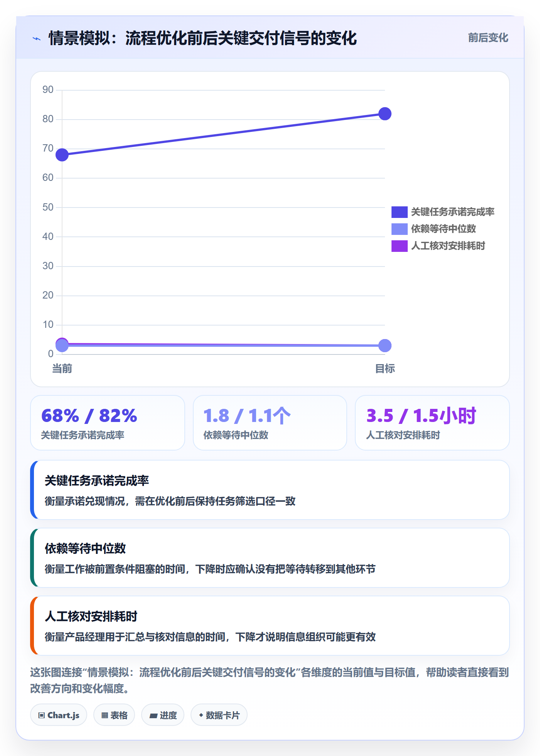This screenshot has height=756, width=540.
Task: Click the 前后变化 badge in the header
Action: [x=488, y=38]
